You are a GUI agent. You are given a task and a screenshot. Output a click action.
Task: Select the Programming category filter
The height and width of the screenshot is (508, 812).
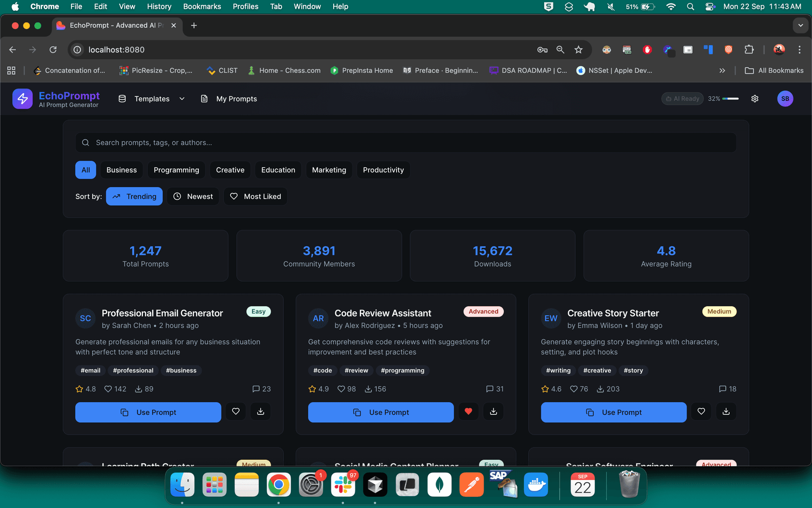pyautogui.click(x=176, y=170)
